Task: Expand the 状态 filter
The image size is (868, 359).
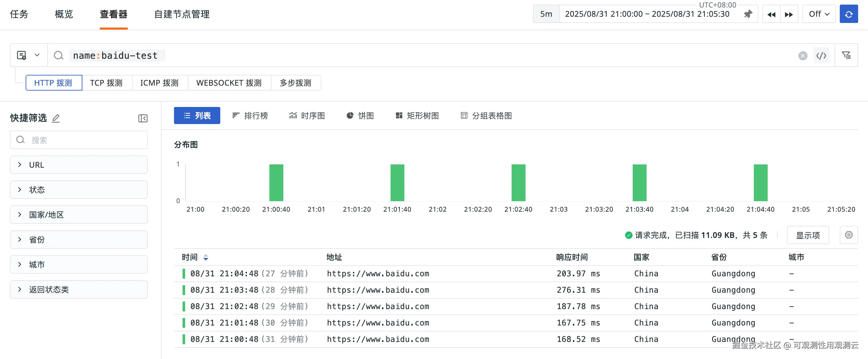Action: pyautogui.click(x=79, y=190)
